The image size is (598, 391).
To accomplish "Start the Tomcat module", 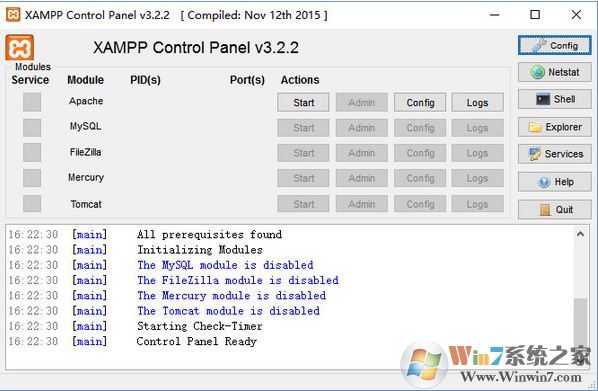I will [303, 204].
